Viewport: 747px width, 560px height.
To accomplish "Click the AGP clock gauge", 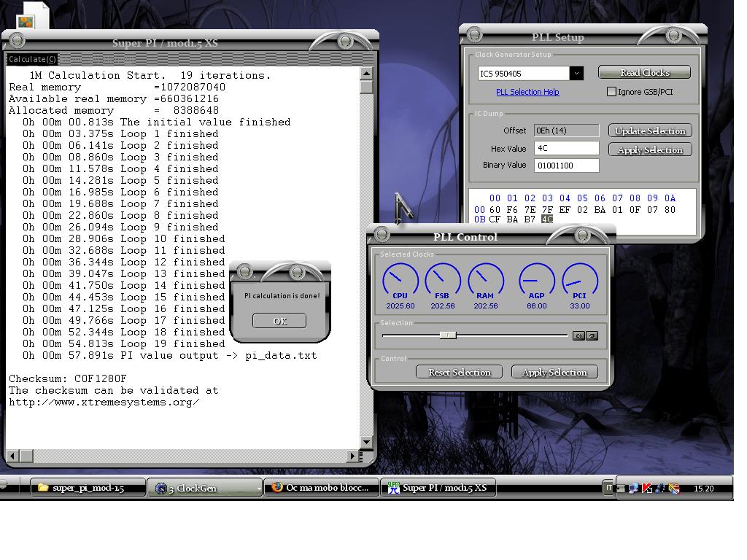I will [x=536, y=280].
